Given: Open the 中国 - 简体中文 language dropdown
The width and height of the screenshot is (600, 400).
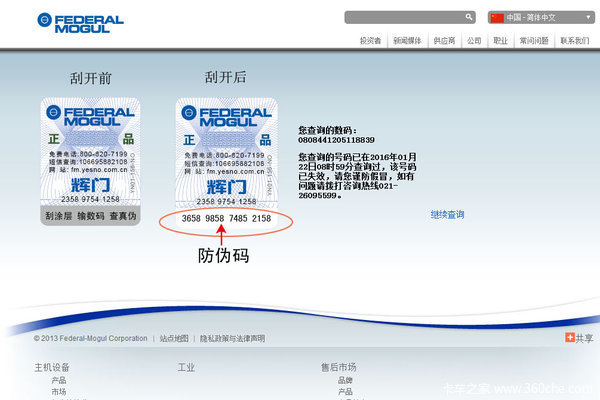Looking at the screenshot, I should pyautogui.click(x=540, y=17).
